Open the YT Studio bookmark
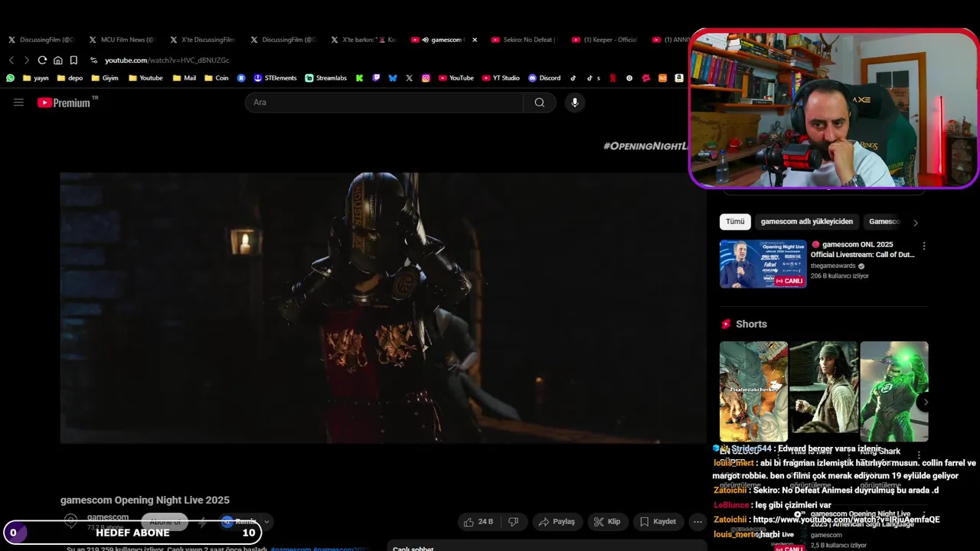Image resolution: width=980 pixels, height=551 pixels. pos(501,78)
